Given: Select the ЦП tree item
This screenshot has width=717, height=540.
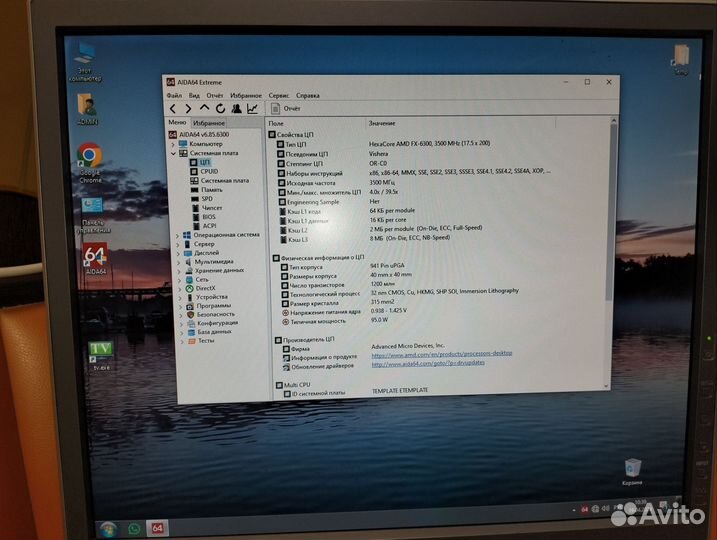Looking at the screenshot, I should [x=200, y=162].
